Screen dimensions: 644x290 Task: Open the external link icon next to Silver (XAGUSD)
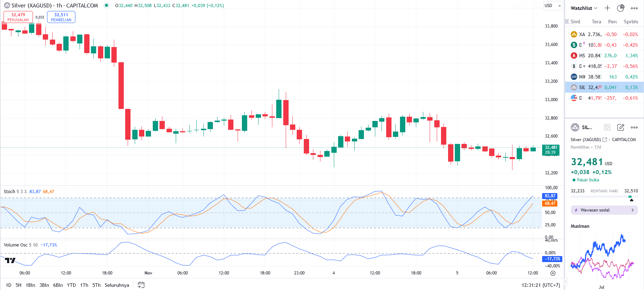coord(605,140)
